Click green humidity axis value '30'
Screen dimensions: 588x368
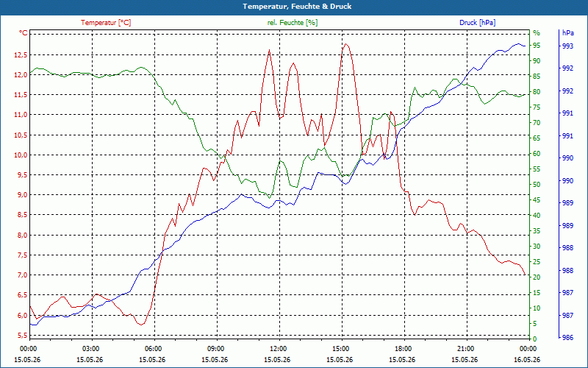(x=537, y=247)
